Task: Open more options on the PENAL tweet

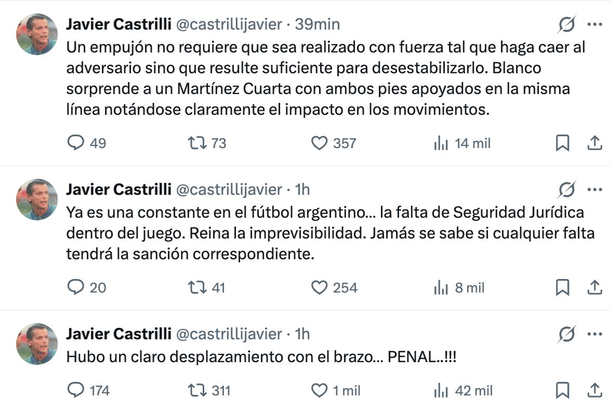Action: (596, 333)
